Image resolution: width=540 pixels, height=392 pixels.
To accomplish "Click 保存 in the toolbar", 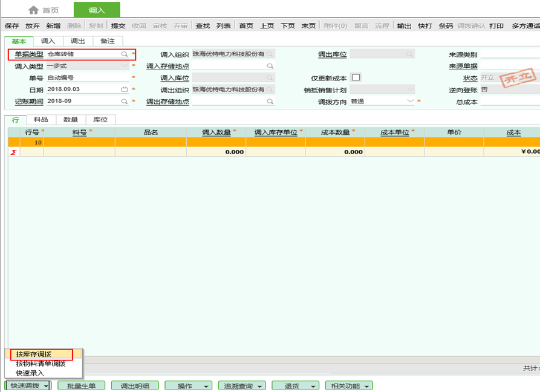I will 12,26.
